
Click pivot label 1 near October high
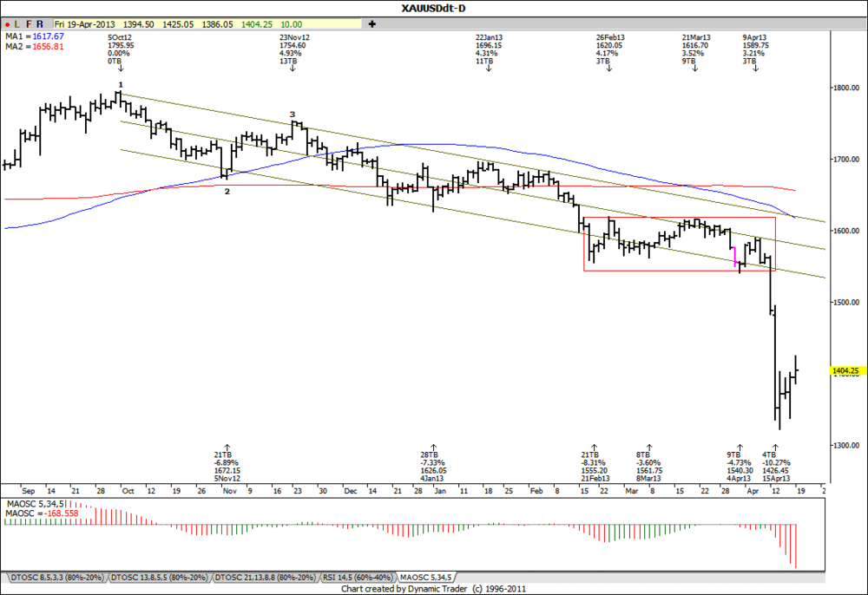click(x=121, y=85)
